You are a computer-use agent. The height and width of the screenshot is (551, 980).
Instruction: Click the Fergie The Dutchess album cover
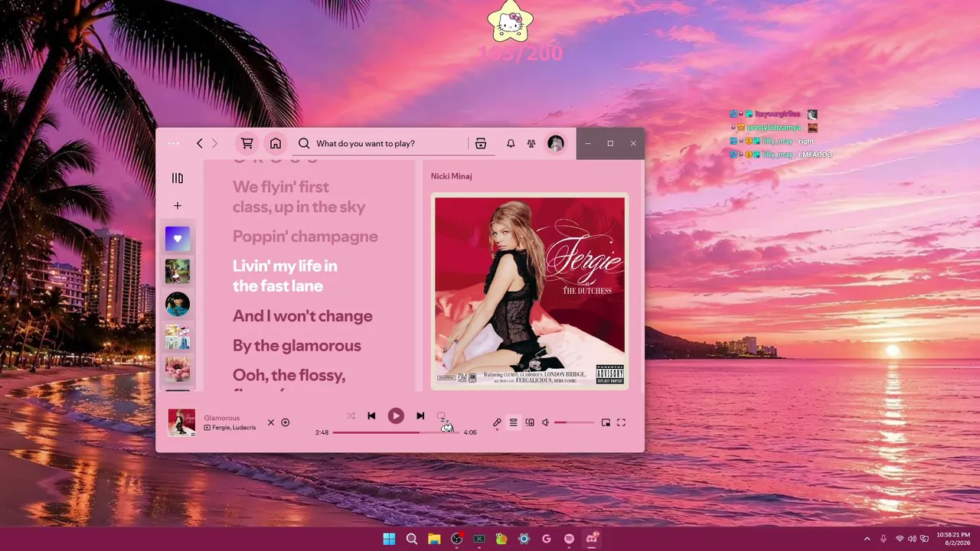(530, 291)
